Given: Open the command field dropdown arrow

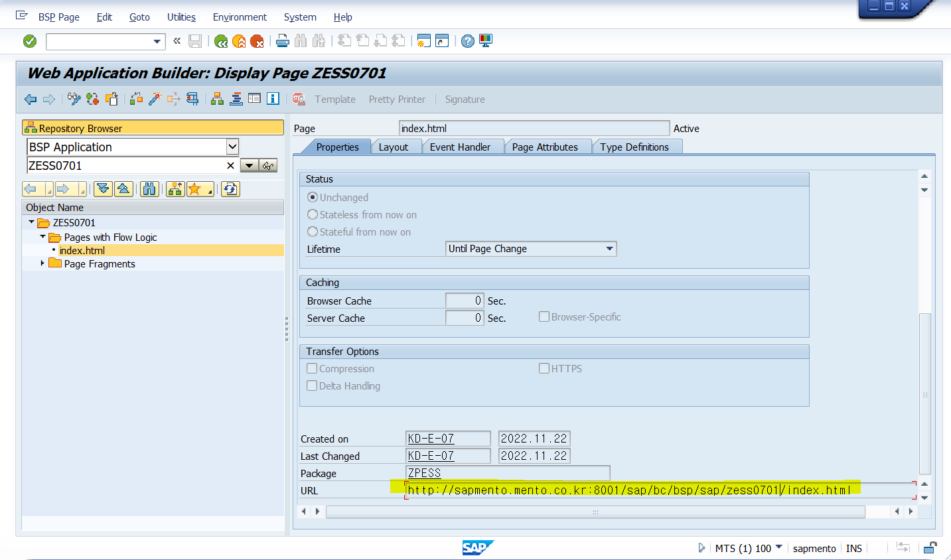Looking at the screenshot, I should point(157,41).
